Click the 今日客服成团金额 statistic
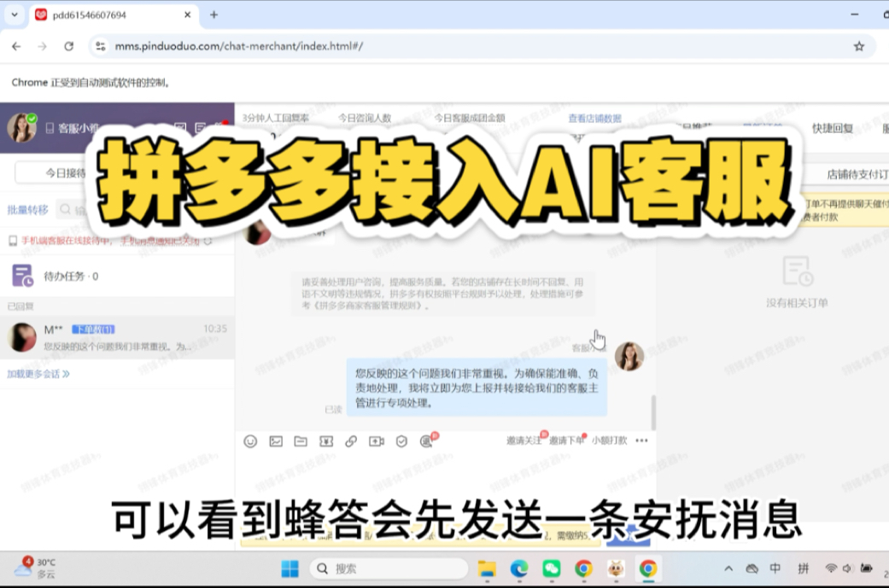 (470, 118)
